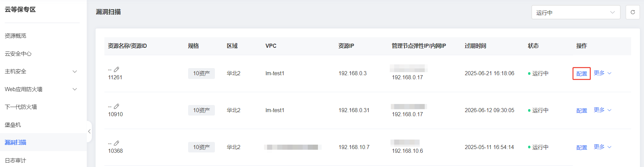The image size is (644, 167).
Task: Click 配置 for resource 10368
Action: click(582, 147)
